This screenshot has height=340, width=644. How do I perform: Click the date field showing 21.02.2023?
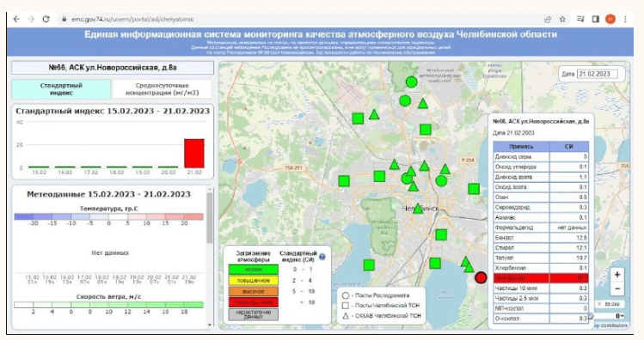tap(597, 74)
